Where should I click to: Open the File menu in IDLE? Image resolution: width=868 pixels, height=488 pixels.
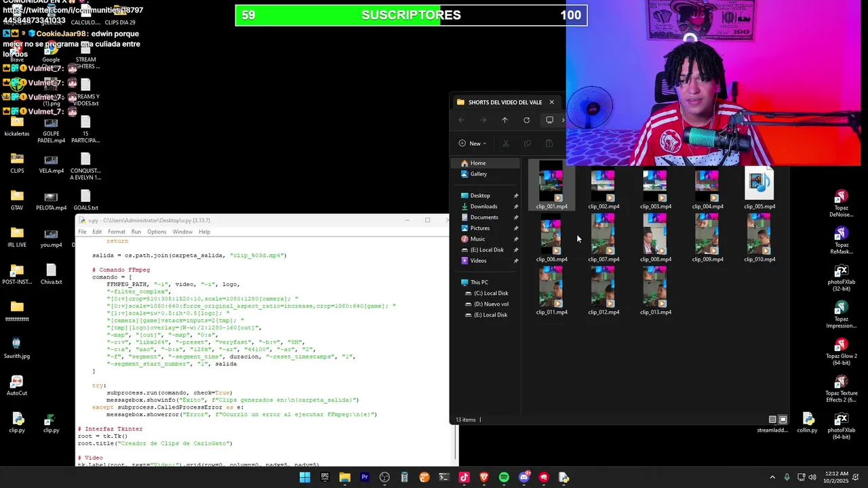point(82,232)
